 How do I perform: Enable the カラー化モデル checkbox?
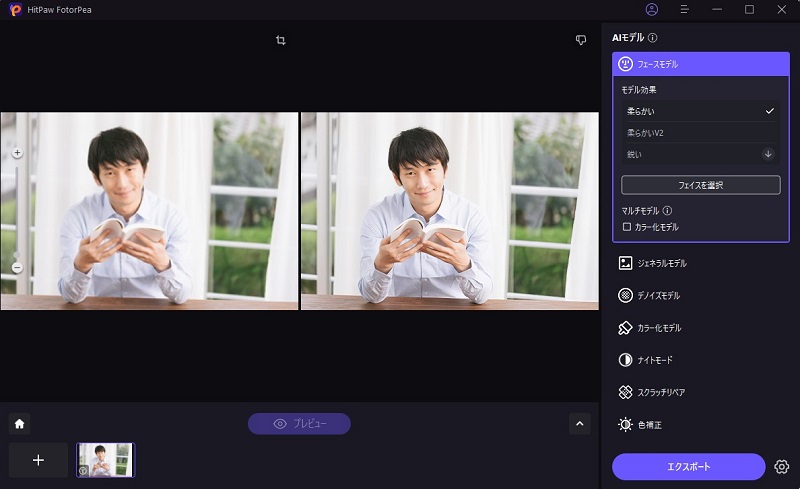tap(627, 227)
